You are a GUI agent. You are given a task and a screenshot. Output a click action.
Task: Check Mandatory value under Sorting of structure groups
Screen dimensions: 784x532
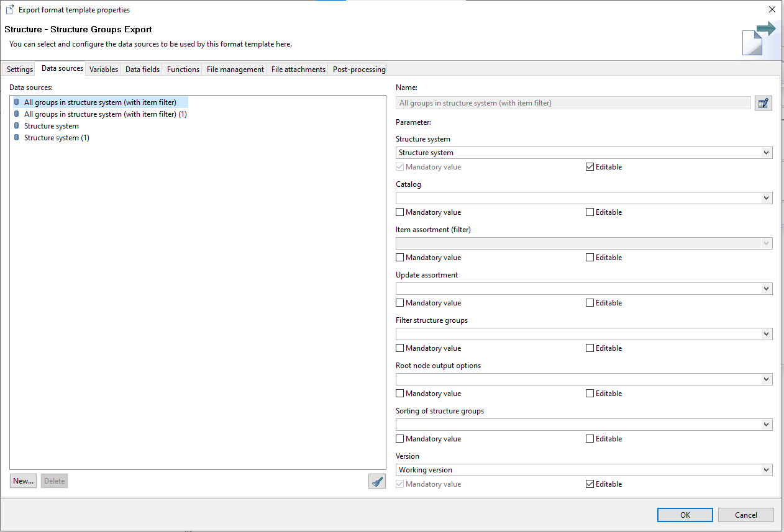(399, 439)
